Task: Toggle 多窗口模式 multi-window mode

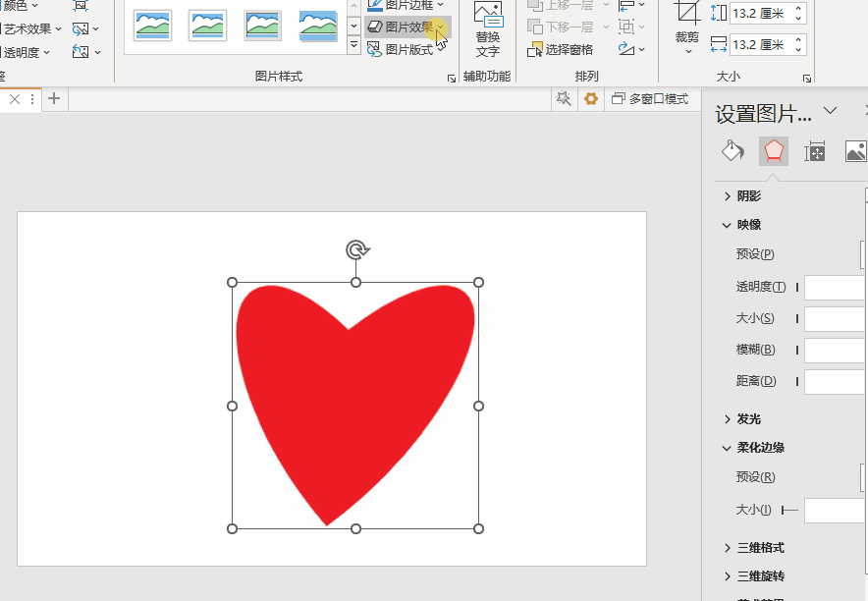Action: 650,99
